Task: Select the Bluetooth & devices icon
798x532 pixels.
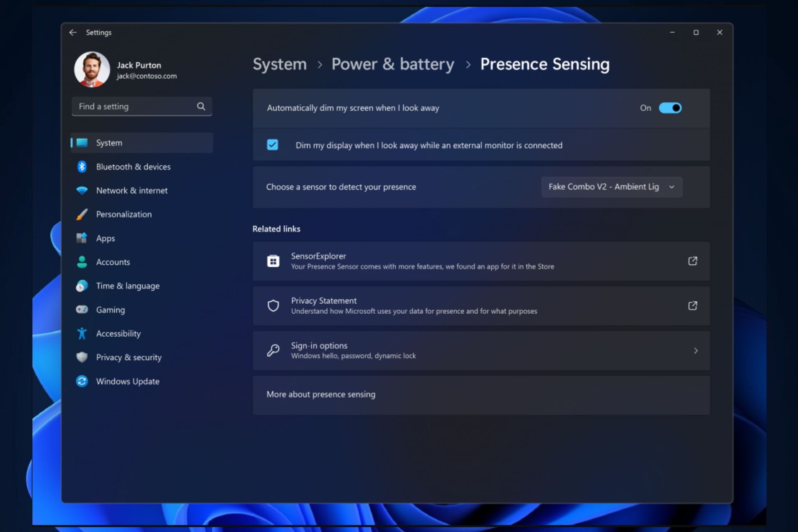Action: [x=81, y=167]
